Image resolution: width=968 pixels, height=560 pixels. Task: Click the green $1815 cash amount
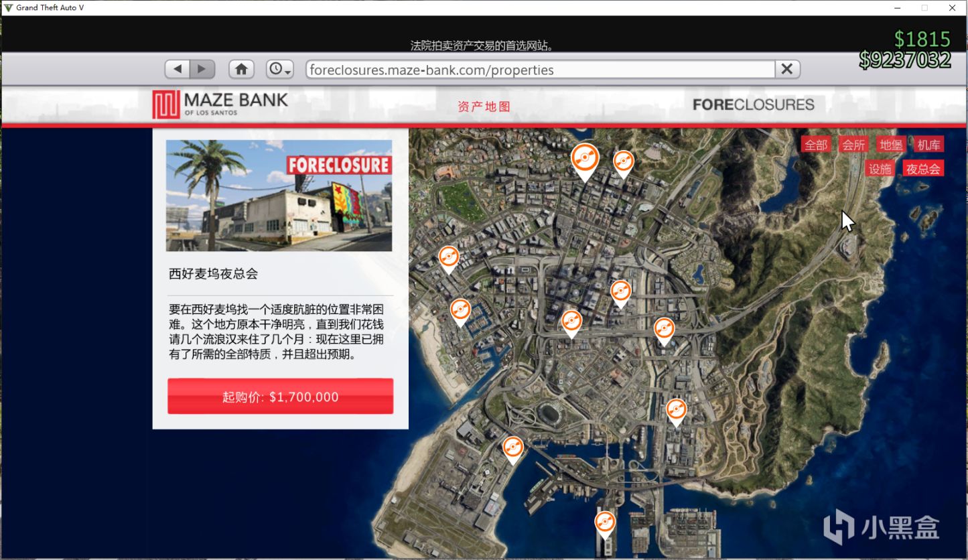(922, 39)
